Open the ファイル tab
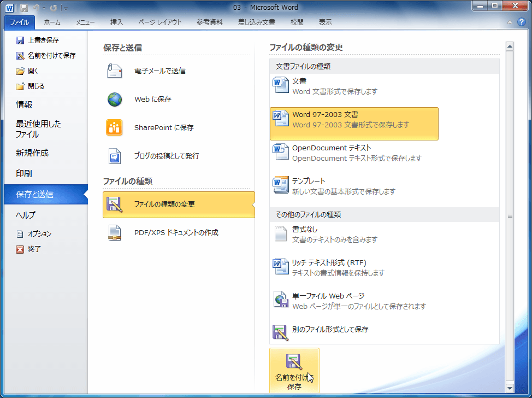The height and width of the screenshot is (398, 532). coord(19,22)
